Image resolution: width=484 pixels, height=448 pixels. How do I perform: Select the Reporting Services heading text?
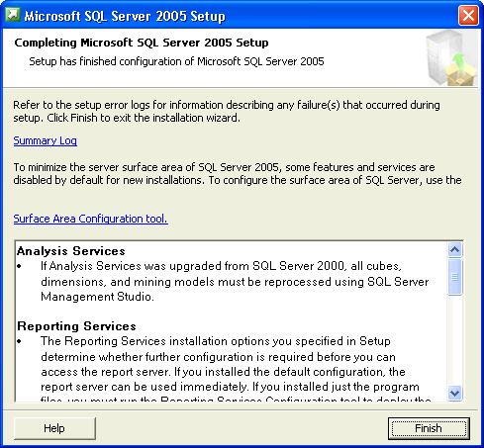click(x=76, y=326)
